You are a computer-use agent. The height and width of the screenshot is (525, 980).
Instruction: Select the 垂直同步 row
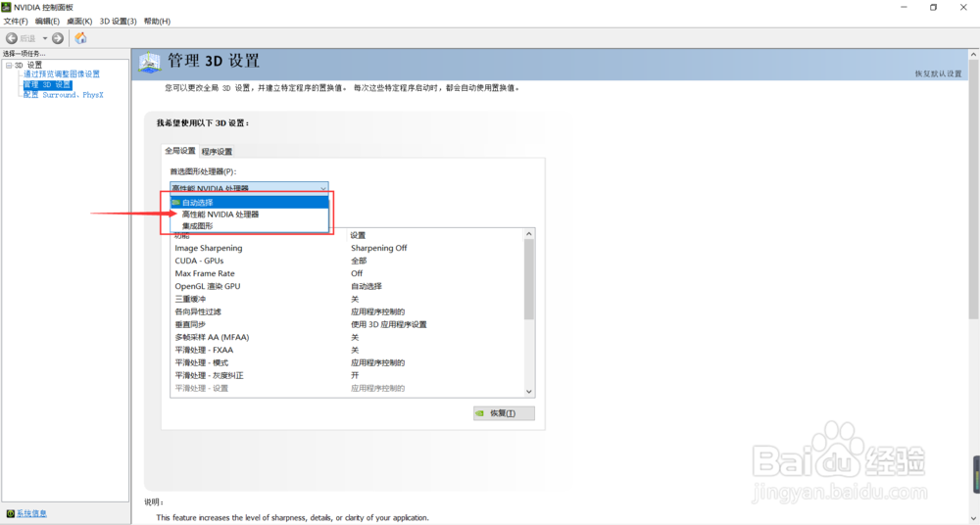point(348,324)
